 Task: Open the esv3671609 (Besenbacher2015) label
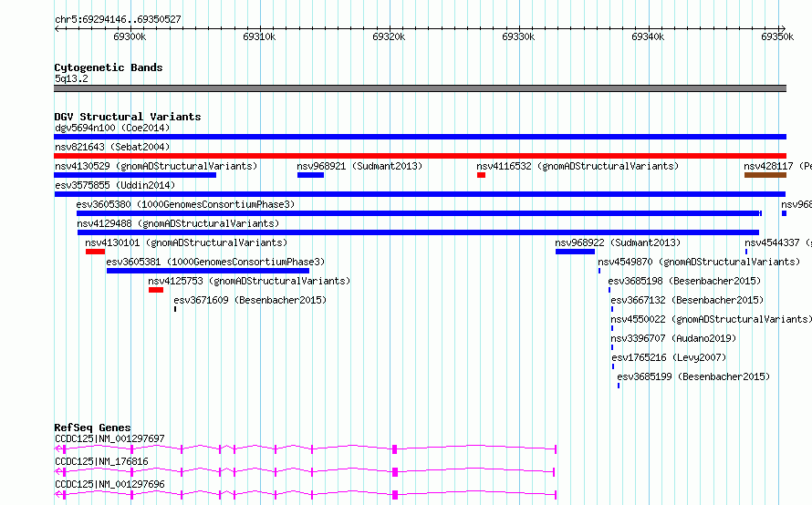pos(250,300)
